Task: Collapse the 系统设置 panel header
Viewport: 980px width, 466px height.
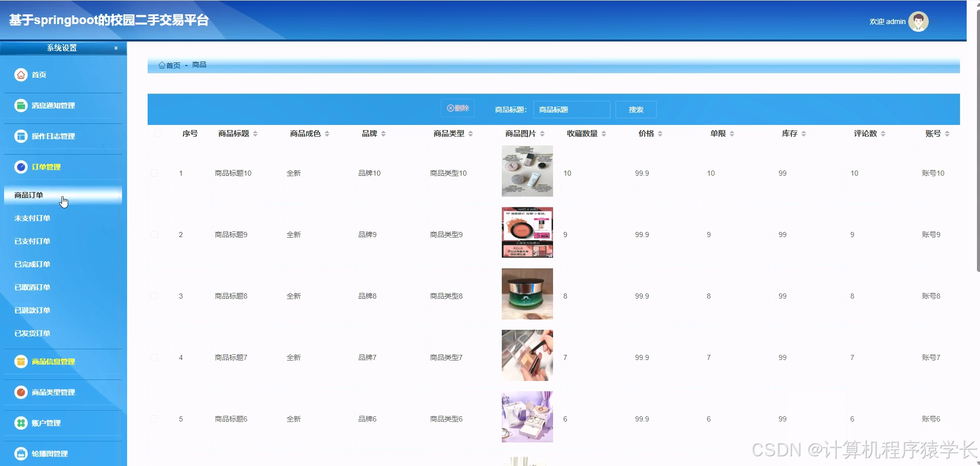Action: [x=64, y=48]
